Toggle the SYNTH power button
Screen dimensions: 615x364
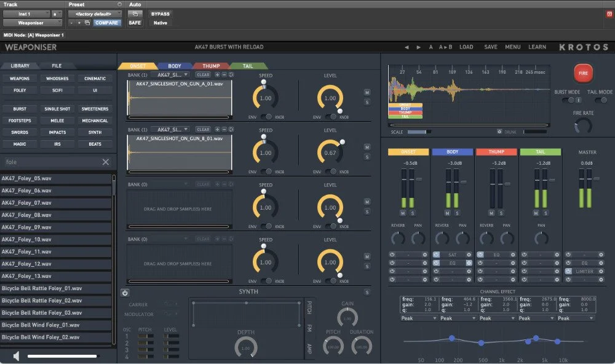[x=125, y=293]
